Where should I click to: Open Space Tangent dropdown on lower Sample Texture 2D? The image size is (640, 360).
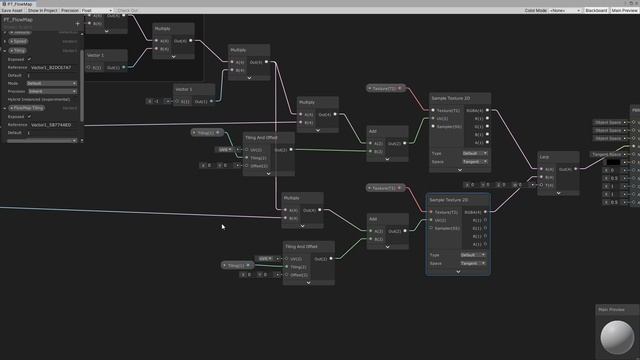(x=473, y=263)
